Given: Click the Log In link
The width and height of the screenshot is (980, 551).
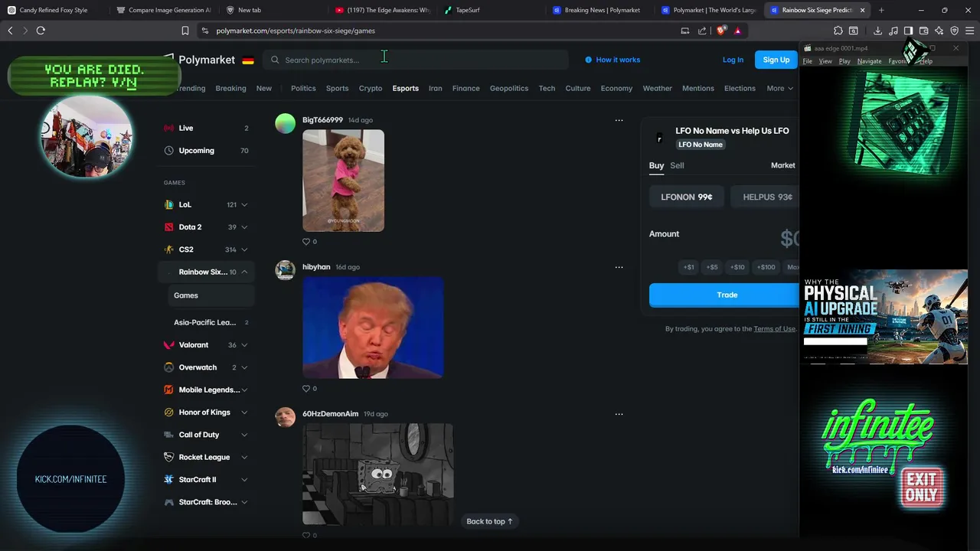Looking at the screenshot, I should point(733,60).
